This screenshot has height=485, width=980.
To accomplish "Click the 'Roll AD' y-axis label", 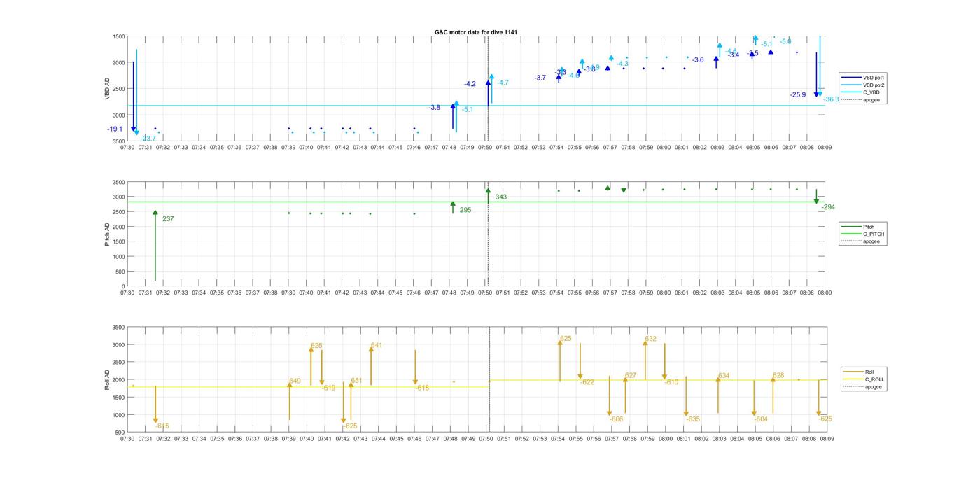I will point(108,379).
